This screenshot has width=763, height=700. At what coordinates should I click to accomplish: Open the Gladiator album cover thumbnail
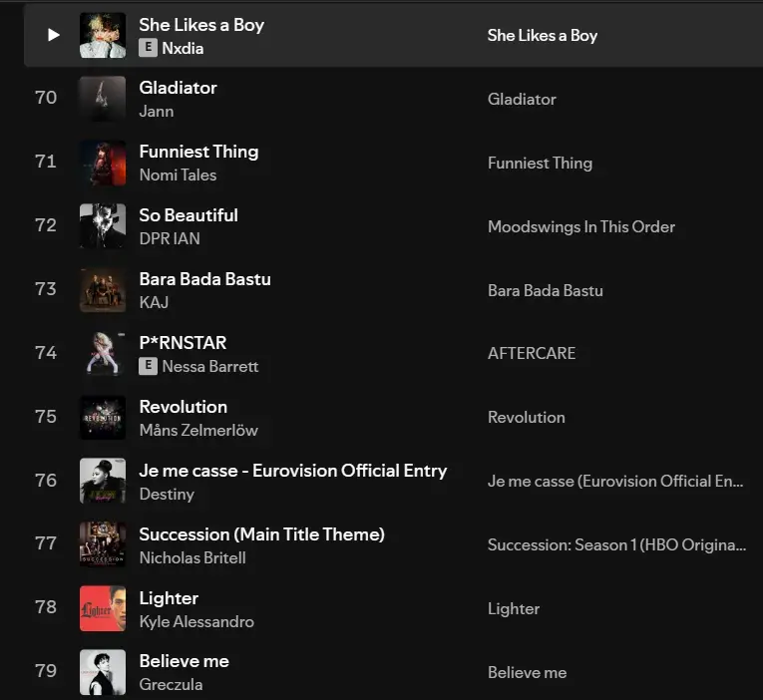(103, 99)
